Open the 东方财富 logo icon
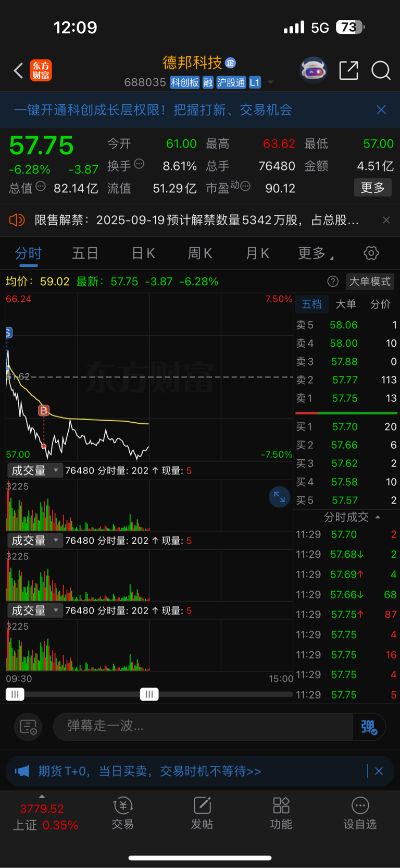The height and width of the screenshot is (868, 400). (x=41, y=70)
